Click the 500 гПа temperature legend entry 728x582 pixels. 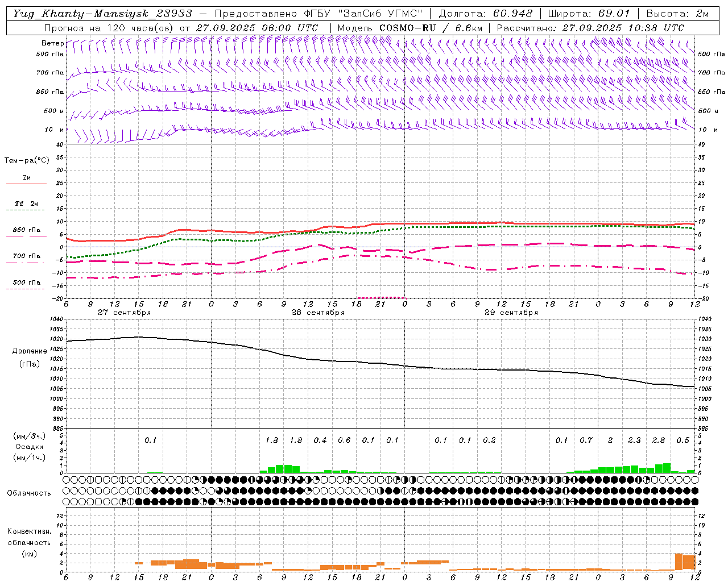point(26,282)
